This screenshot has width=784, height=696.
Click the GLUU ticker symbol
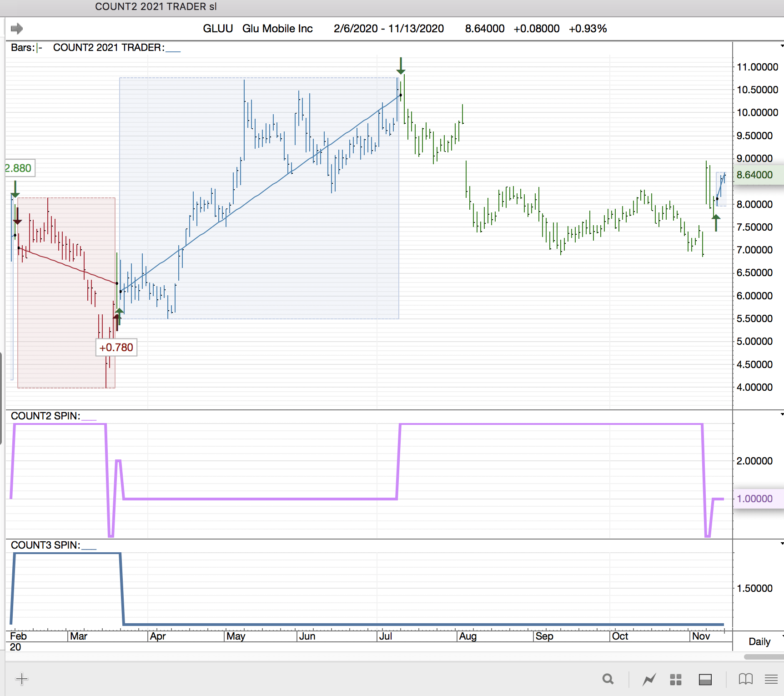218,29
